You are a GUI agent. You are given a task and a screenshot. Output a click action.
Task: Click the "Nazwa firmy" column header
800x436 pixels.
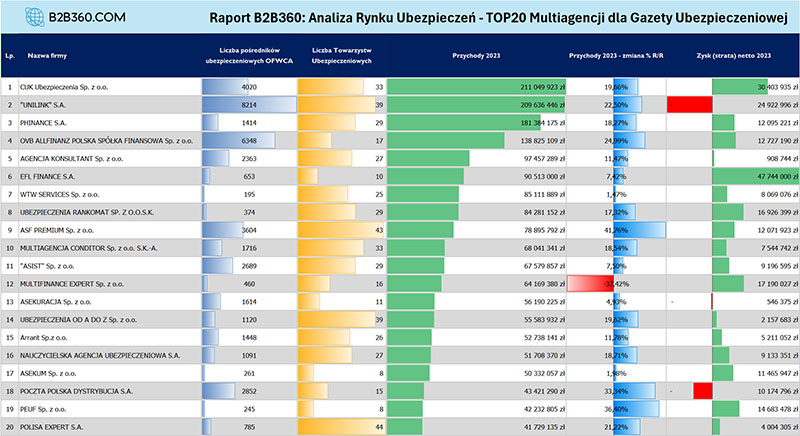48,56
